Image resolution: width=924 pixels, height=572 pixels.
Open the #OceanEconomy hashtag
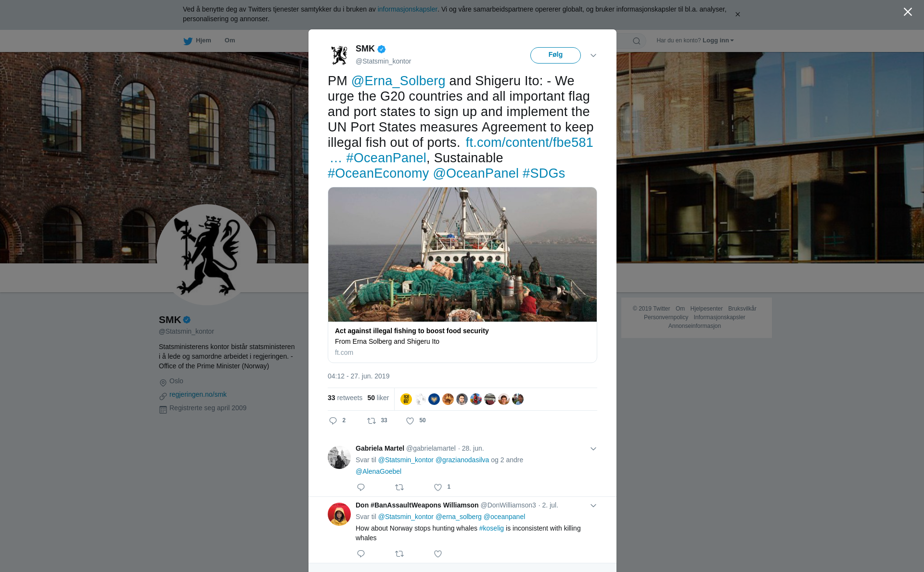click(378, 173)
